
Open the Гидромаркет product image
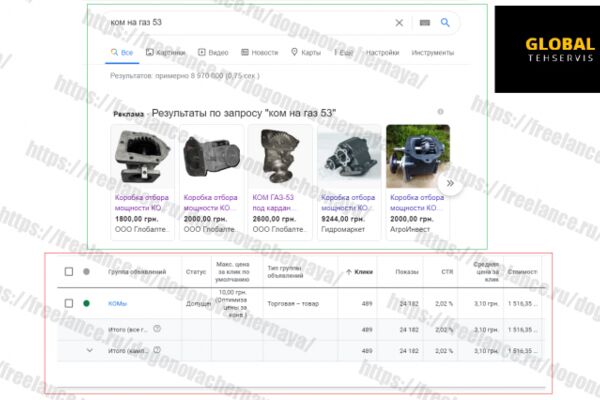point(349,157)
